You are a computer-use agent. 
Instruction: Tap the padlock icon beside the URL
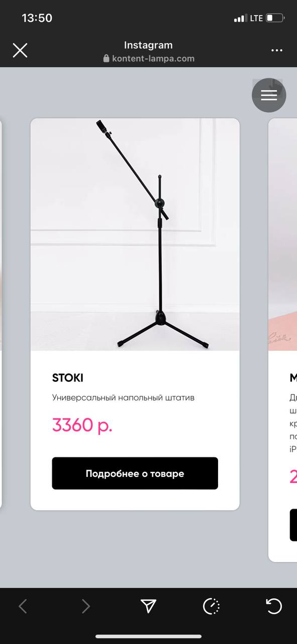pyautogui.click(x=106, y=58)
